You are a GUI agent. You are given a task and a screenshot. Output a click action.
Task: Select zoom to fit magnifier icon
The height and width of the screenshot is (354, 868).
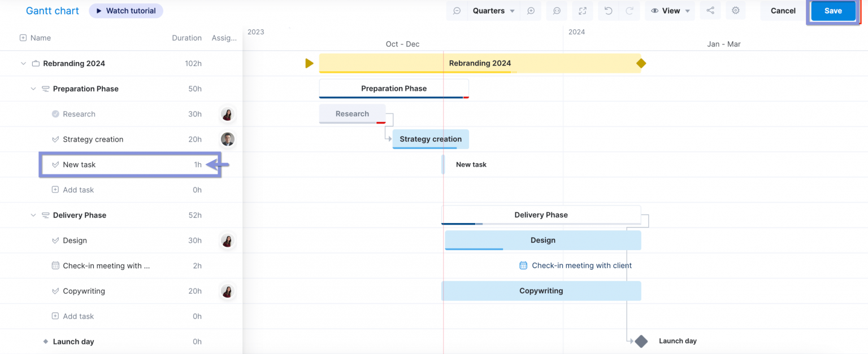[557, 11]
